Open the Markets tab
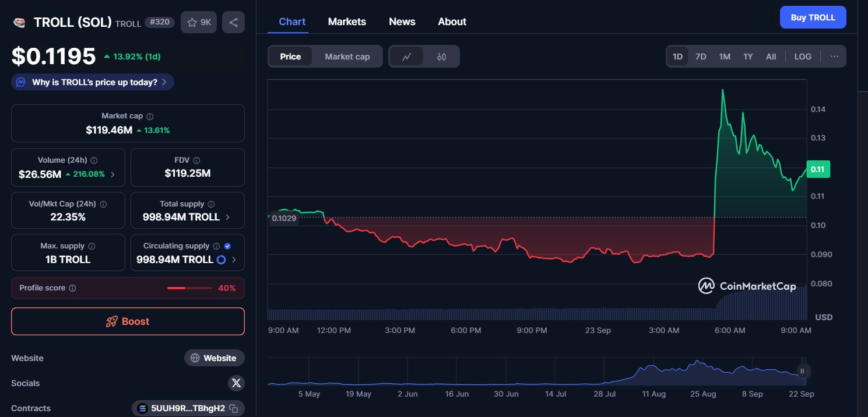 point(347,22)
